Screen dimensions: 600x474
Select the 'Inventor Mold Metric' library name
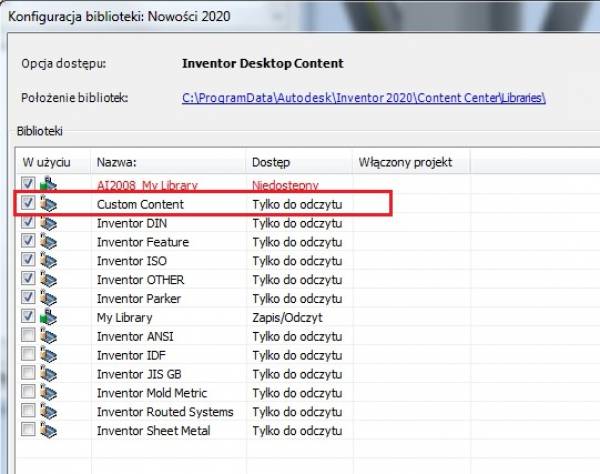point(152,393)
